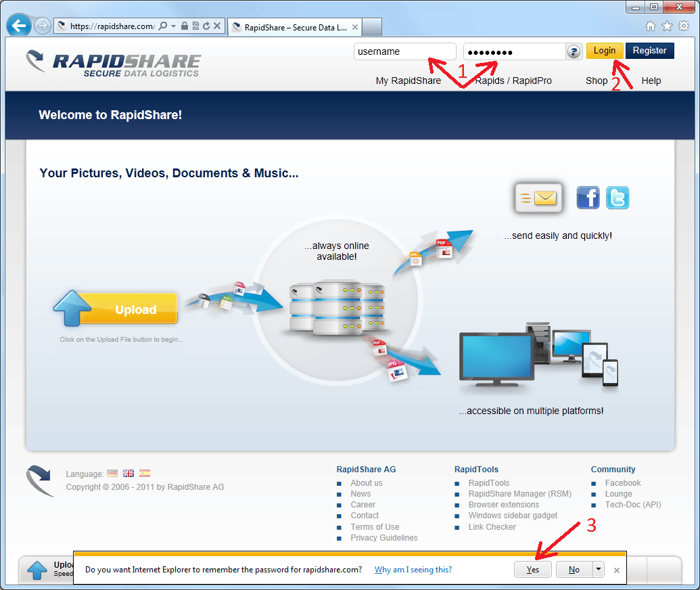This screenshot has height=590, width=700.
Task: Click the yellow Upload button with arrow
Action: point(116,309)
